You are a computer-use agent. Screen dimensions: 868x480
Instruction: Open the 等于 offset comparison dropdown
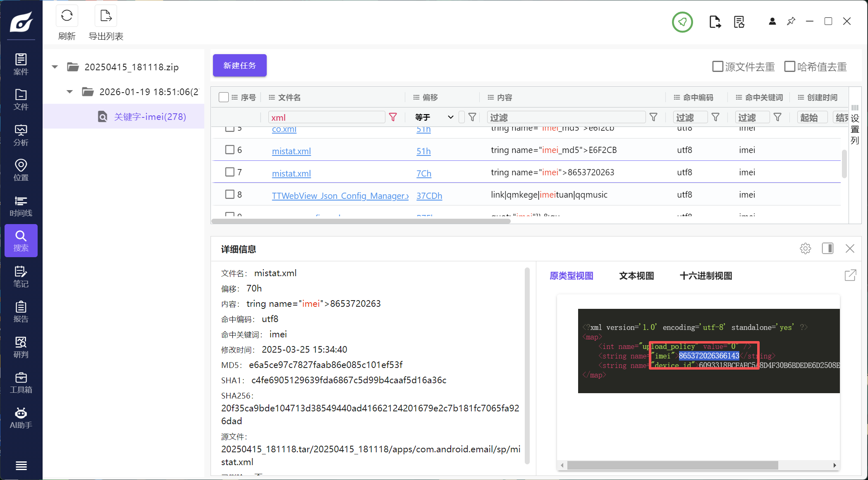click(x=434, y=117)
